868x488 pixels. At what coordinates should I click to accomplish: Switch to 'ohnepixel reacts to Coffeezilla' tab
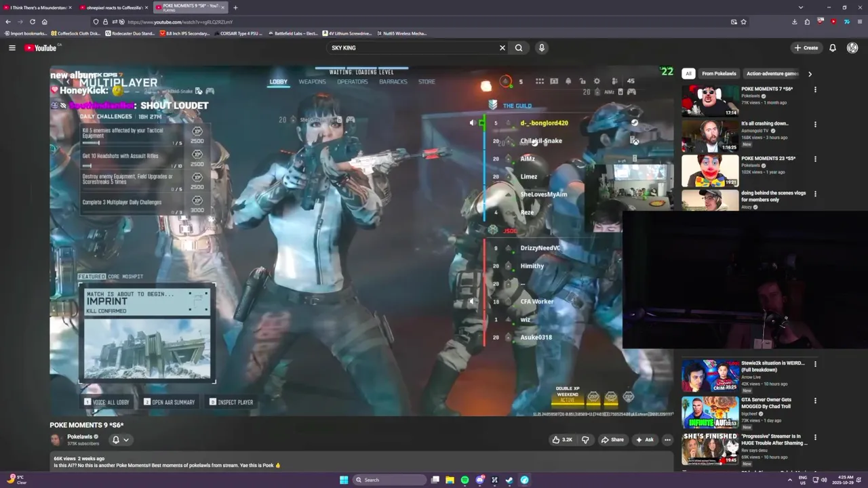(113, 7)
